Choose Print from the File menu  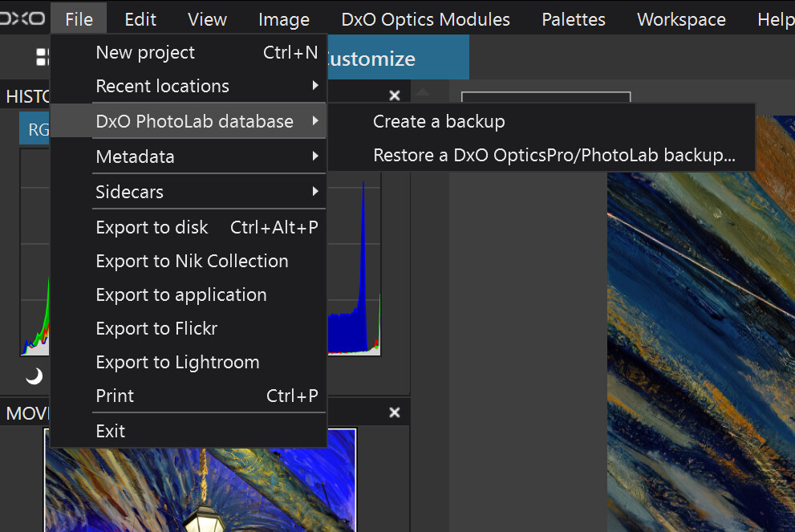189,396
